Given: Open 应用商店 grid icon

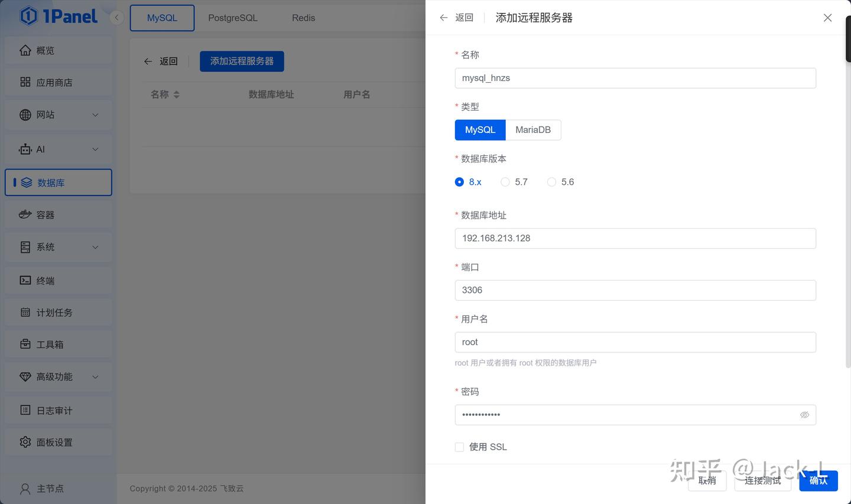Looking at the screenshot, I should (x=25, y=82).
